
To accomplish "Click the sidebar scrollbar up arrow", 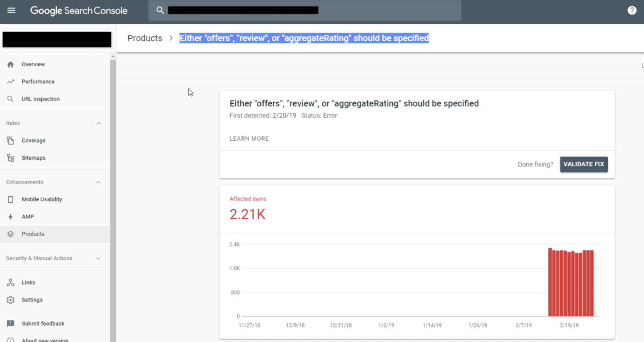I will (113, 56).
